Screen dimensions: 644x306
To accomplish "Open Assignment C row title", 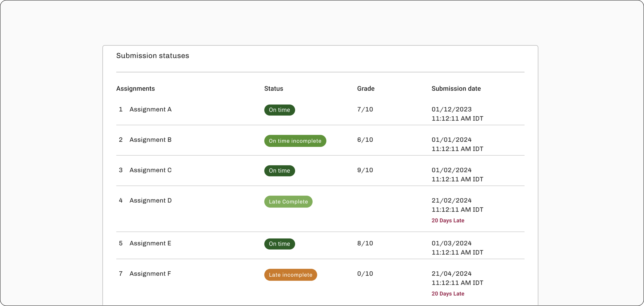I will pos(150,170).
